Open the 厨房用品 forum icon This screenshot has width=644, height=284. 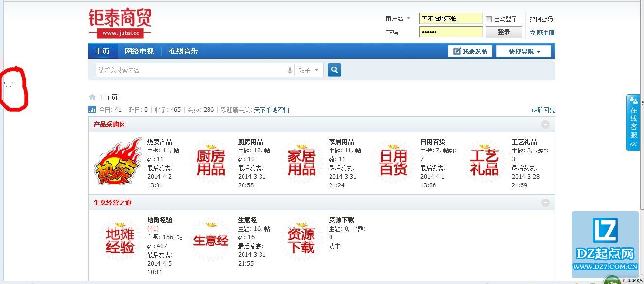tap(210, 163)
